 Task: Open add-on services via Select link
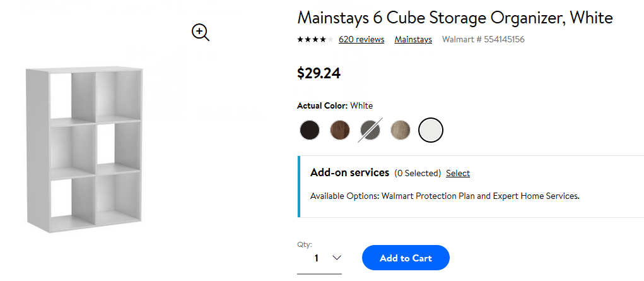(458, 173)
